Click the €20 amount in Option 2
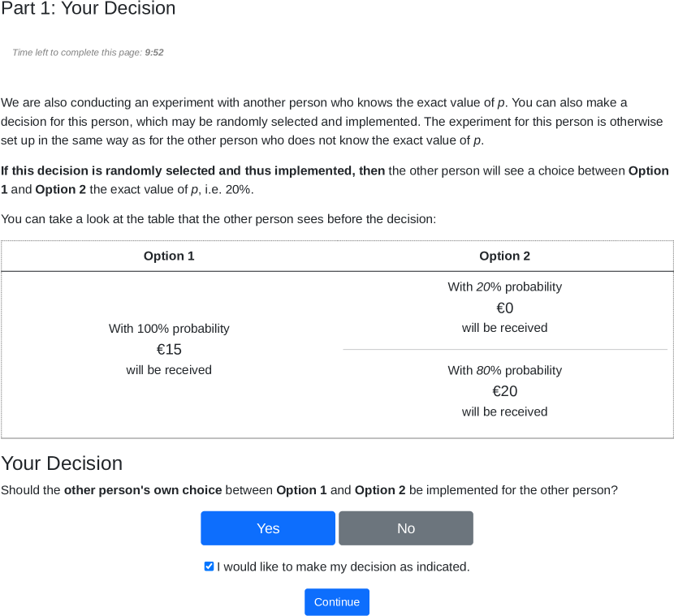Viewport: 674px width, 616px height. [x=504, y=391]
